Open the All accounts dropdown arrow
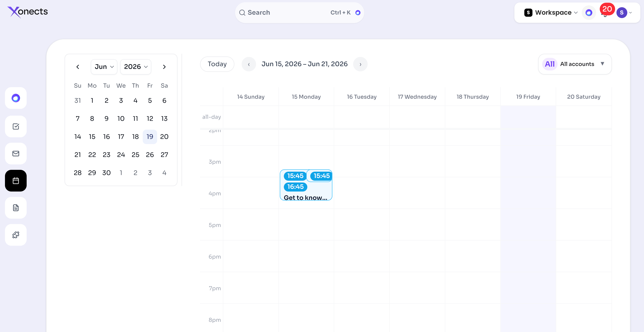 602,64
